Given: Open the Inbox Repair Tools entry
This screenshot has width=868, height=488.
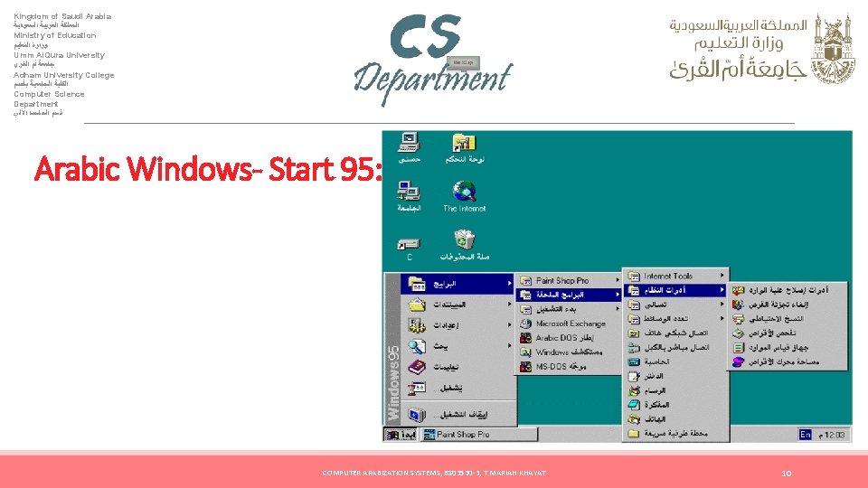Looking at the screenshot, I should click(788, 290).
